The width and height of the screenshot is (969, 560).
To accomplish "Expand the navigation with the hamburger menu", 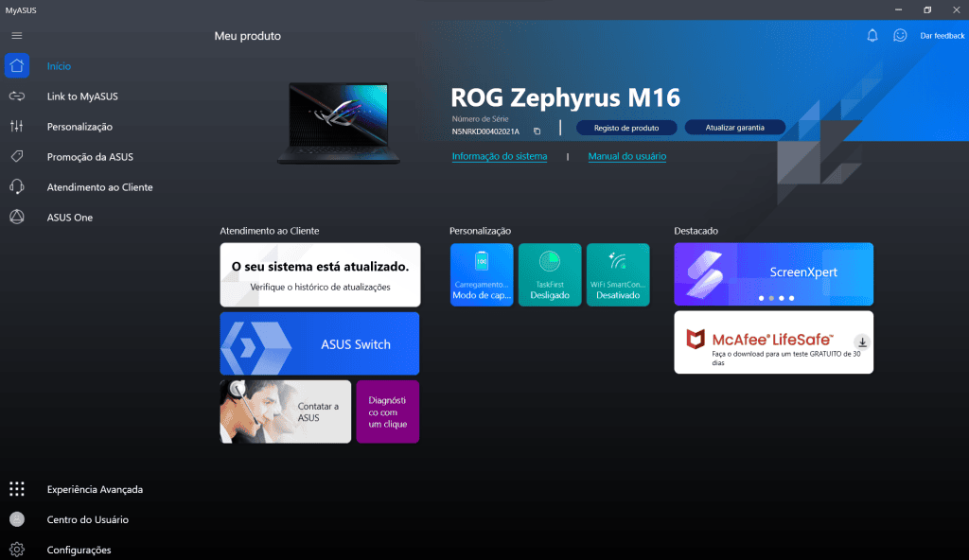I will pyautogui.click(x=16, y=35).
